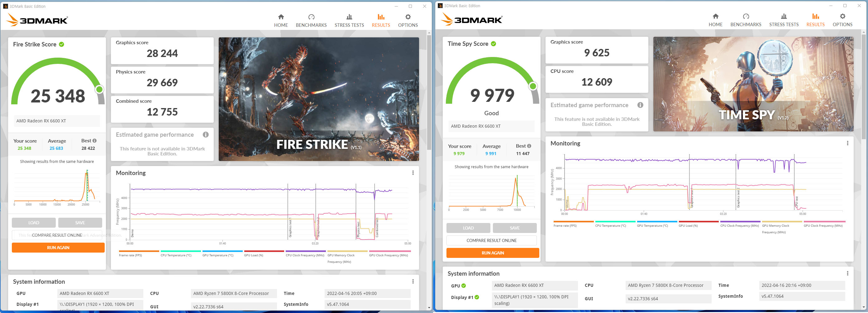Click the Time Spy Graphics score 9 625

coord(597,53)
